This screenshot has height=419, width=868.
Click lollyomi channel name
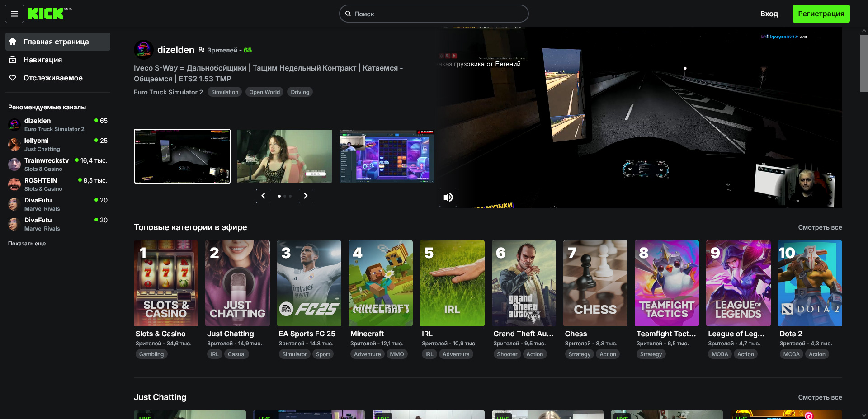[37, 141]
